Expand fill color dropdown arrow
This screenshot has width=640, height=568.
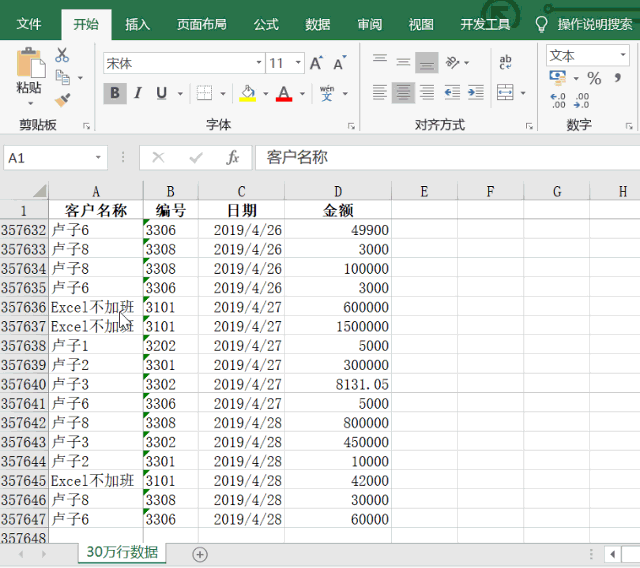(x=266, y=93)
